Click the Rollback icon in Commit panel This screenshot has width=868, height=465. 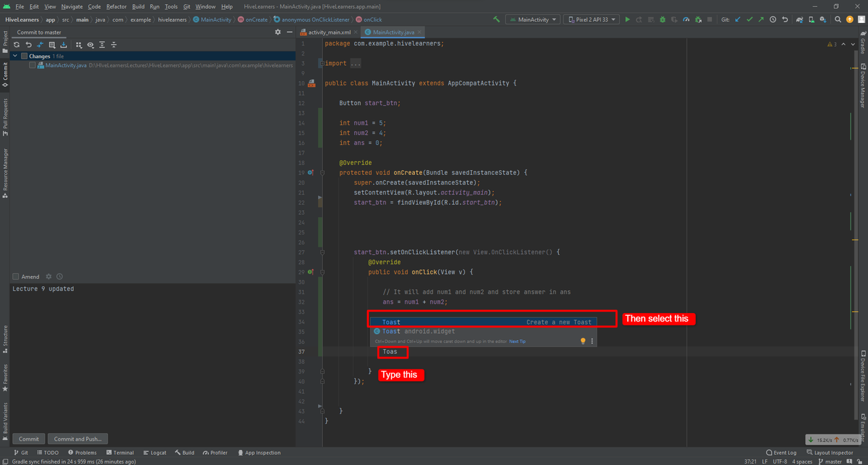pyautogui.click(x=28, y=45)
